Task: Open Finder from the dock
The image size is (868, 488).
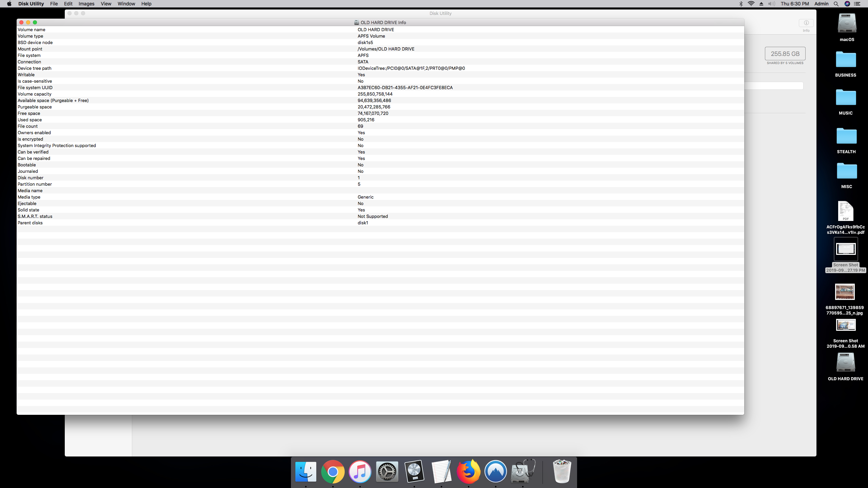Action: point(305,471)
